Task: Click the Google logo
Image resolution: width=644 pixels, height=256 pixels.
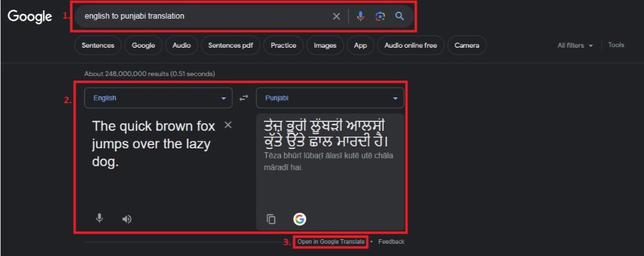Action: coord(30,17)
